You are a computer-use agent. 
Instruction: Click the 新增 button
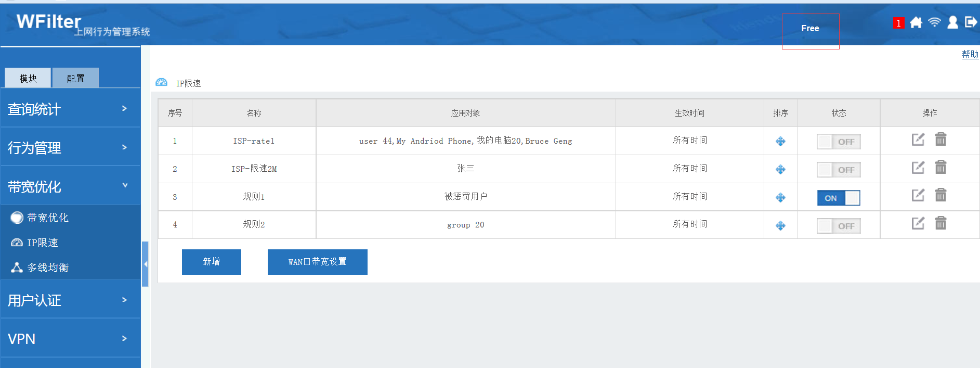point(211,262)
